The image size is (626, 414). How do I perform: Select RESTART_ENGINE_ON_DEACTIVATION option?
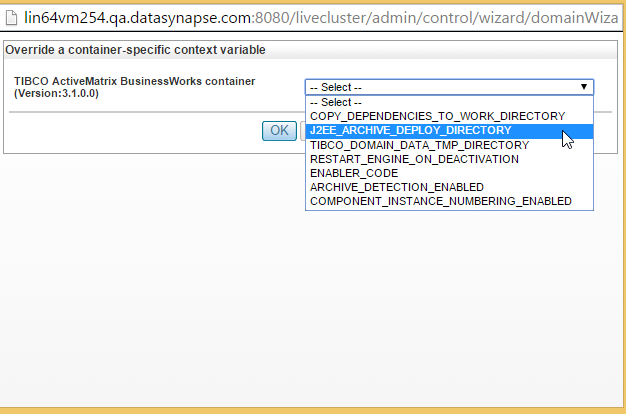(x=449, y=159)
